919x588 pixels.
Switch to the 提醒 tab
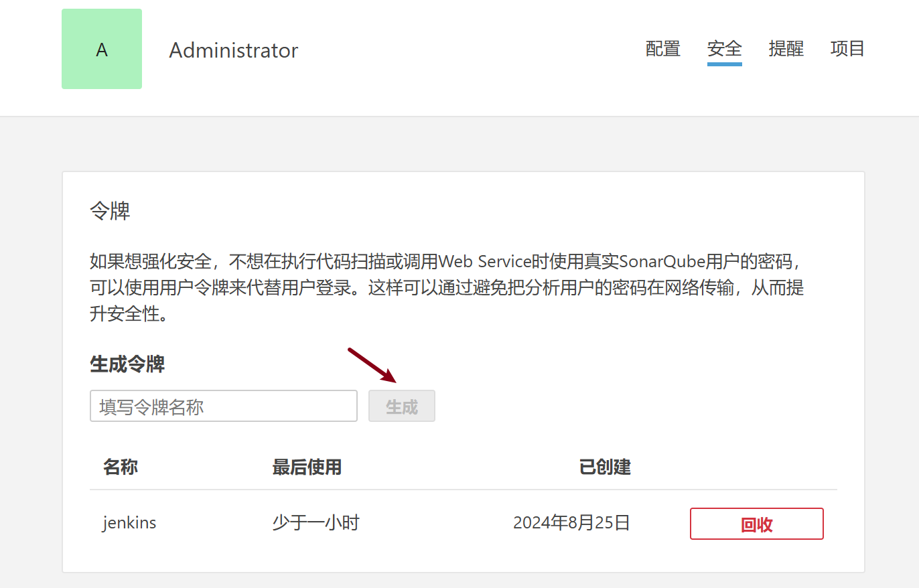tap(786, 49)
